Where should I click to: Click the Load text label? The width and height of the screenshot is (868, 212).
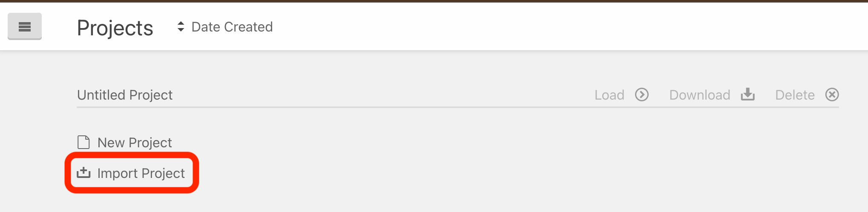click(609, 95)
